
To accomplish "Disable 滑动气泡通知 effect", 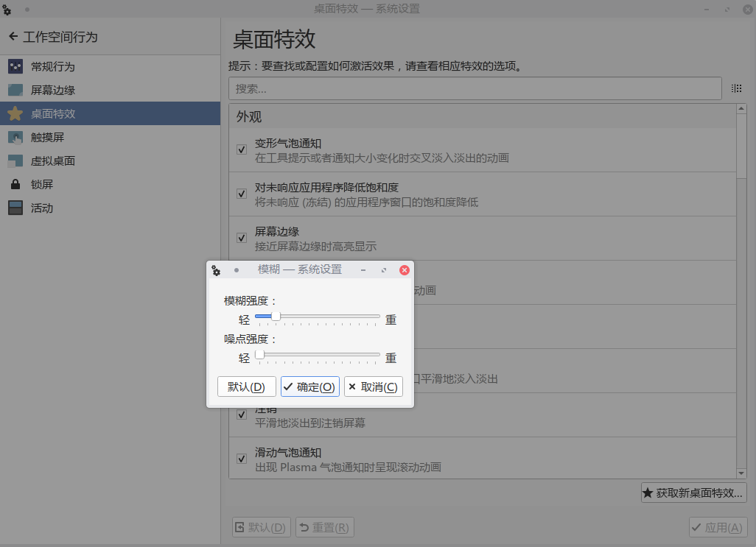I will [x=242, y=459].
